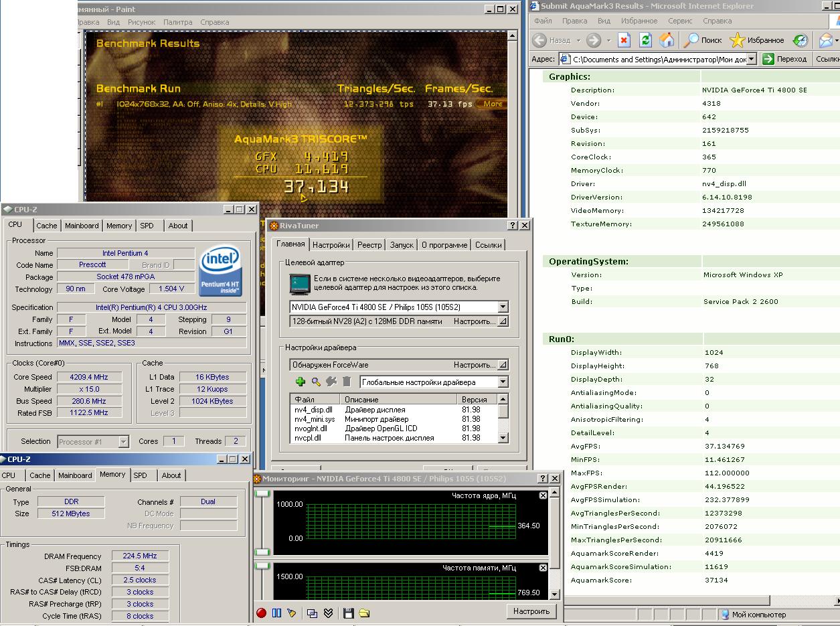Screen dimensions: 840x626
Task: Click the Mail envelope icon in IE toolbar
Action: point(826,40)
